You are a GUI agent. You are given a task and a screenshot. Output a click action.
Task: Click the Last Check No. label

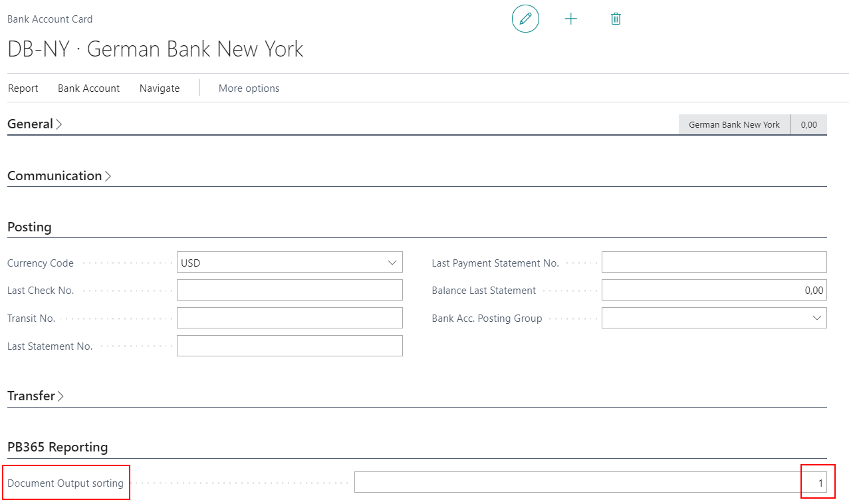click(x=41, y=291)
